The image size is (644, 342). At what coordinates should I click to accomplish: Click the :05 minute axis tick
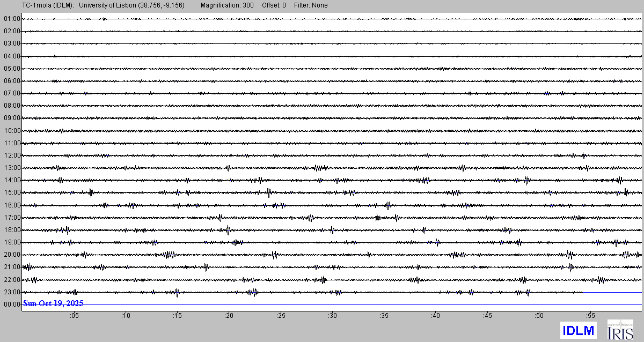coord(74,316)
